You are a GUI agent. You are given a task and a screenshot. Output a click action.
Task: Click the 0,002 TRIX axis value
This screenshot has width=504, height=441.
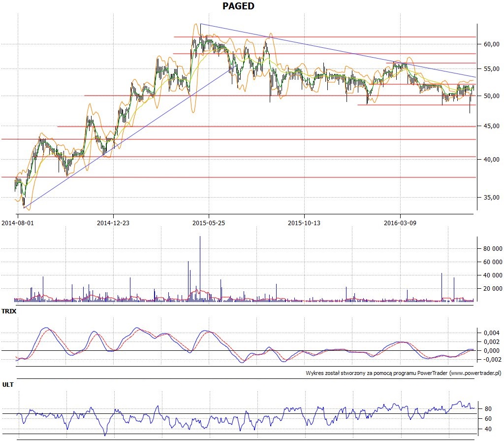492,342
